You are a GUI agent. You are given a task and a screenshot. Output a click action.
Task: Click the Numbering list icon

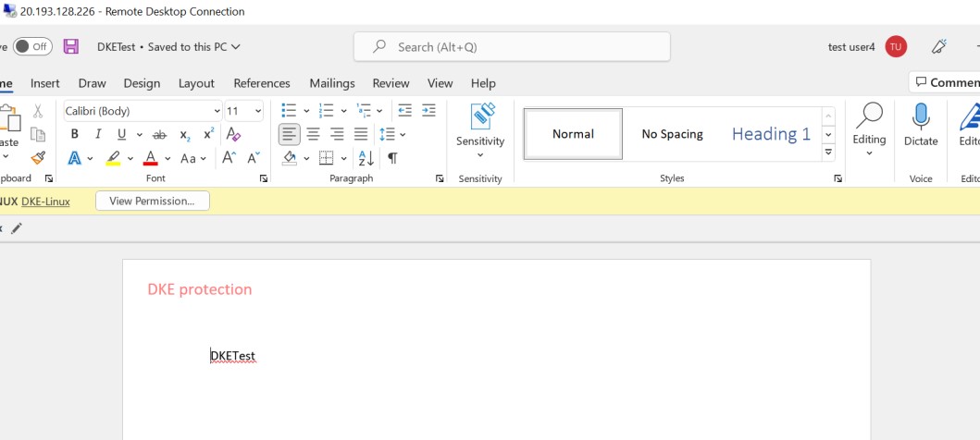coord(327,111)
